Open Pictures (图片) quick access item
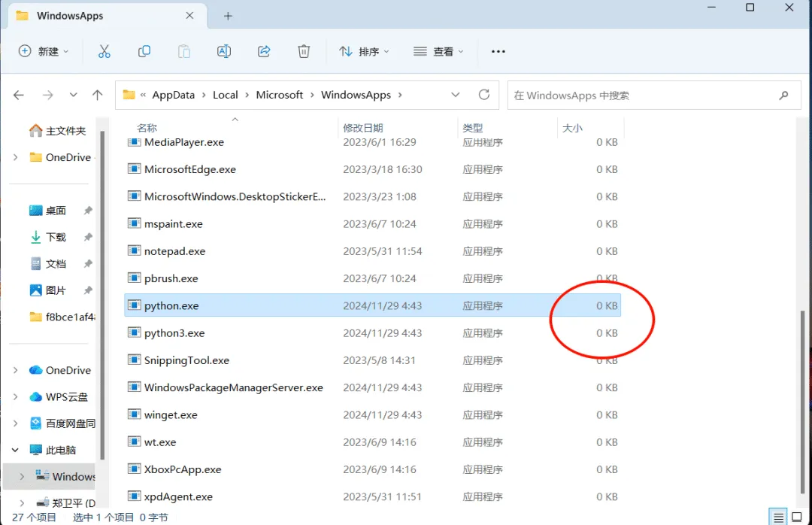 point(47,290)
